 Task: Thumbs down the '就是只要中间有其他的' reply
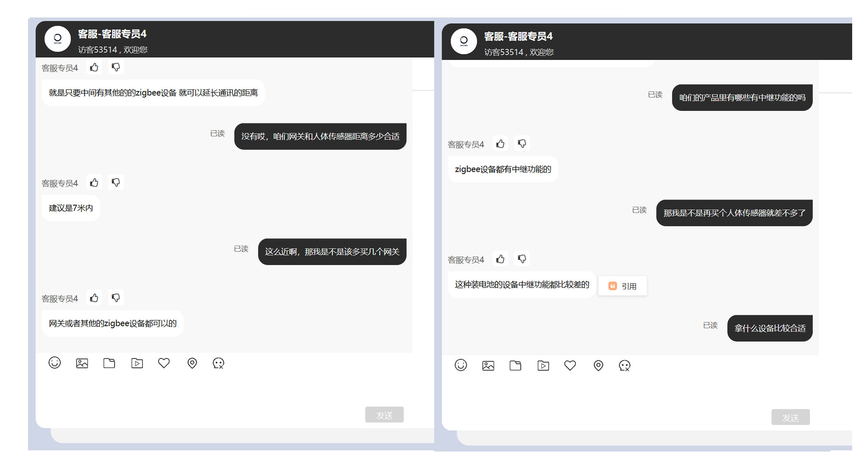116,67
